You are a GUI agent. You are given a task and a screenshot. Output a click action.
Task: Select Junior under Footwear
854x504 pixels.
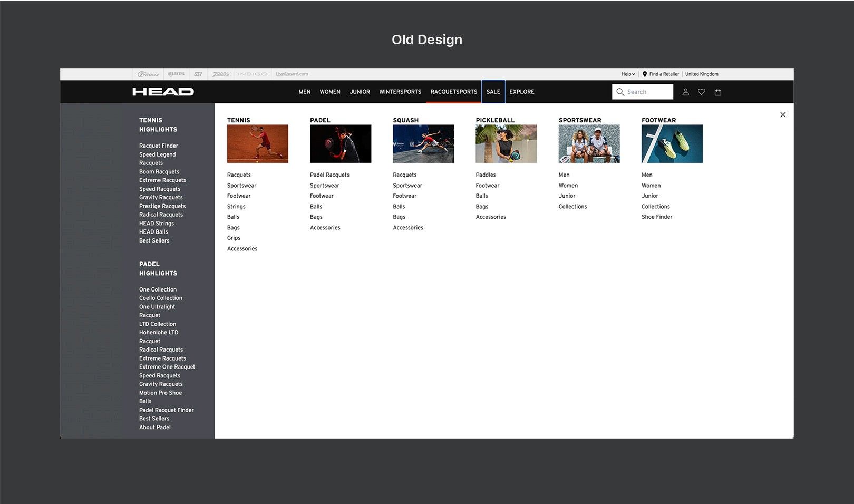(650, 196)
